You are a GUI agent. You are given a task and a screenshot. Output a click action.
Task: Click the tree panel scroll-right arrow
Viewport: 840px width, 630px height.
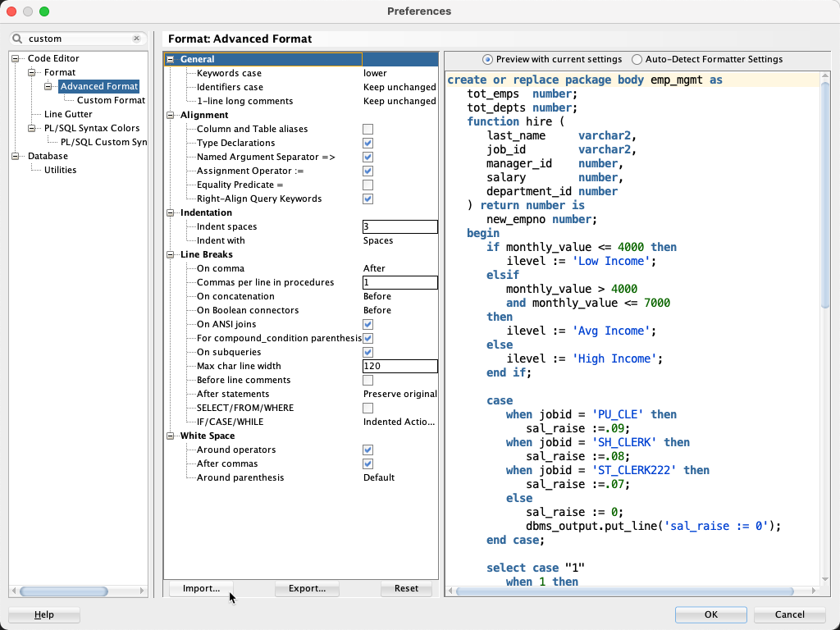coord(142,591)
